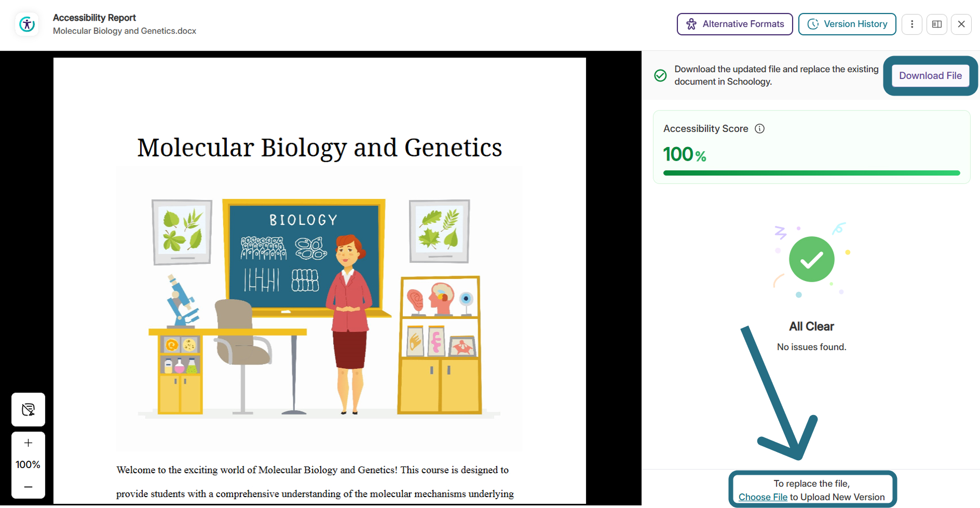Click the biology classroom illustration
This screenshot has height=508, width=980.
point(319,308)
